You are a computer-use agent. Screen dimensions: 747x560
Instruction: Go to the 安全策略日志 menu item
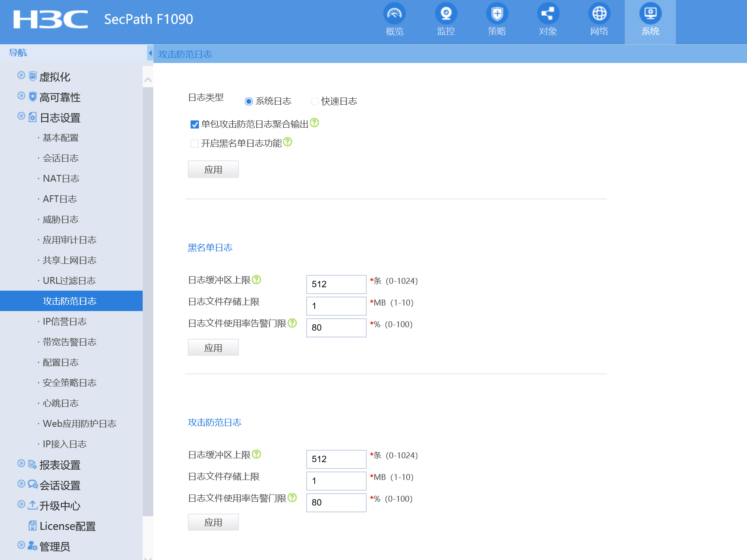coord(69,383)
